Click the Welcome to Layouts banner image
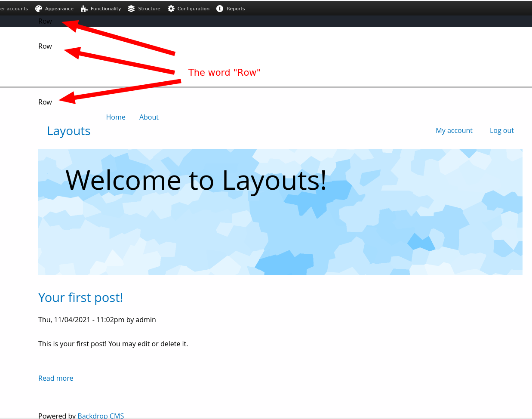 [280, 212]
